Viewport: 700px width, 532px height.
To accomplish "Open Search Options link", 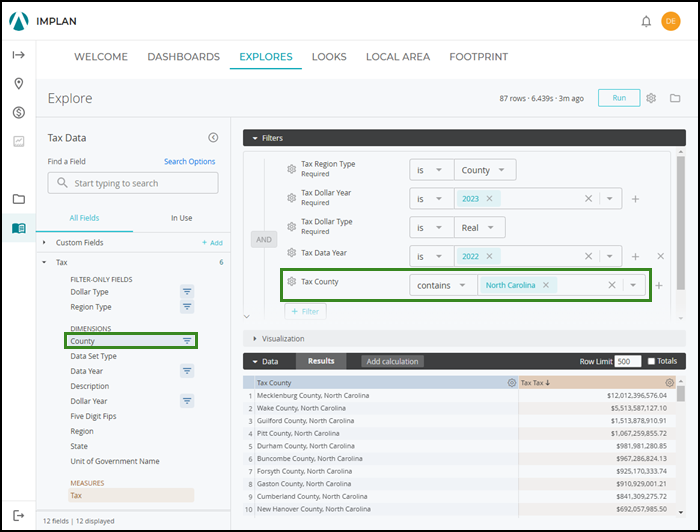I will pos(189,161).
